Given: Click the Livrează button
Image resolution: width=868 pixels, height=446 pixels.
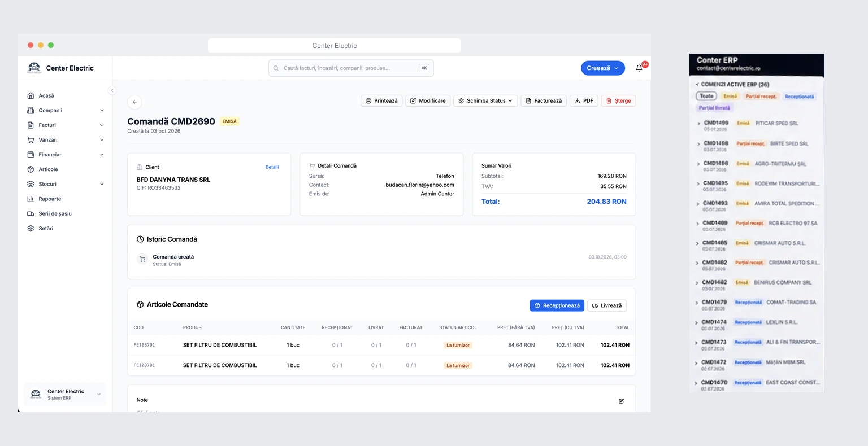Looking at the screenshot, I should pyautogui.click(x=607, y=305).
